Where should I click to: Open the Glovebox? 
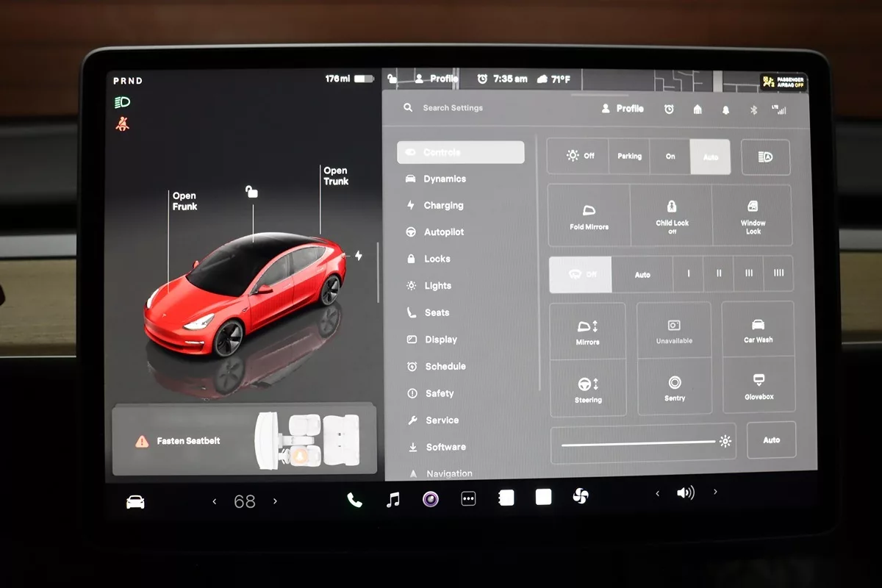[x=758, y=386]
